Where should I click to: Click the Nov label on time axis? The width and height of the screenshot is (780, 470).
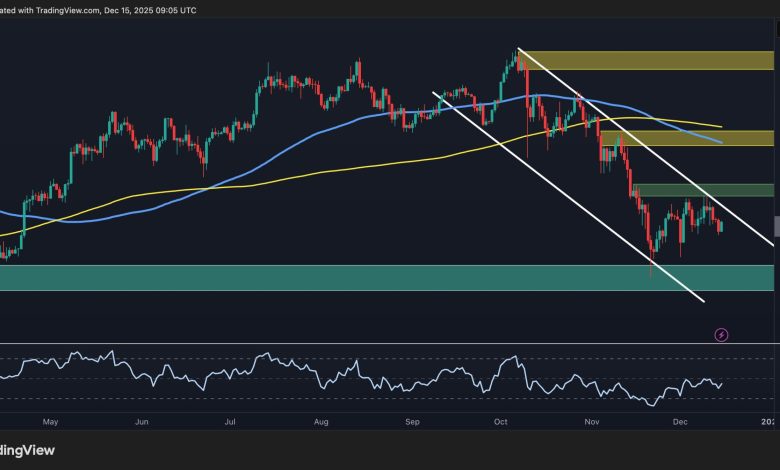[x=592, y=422]
